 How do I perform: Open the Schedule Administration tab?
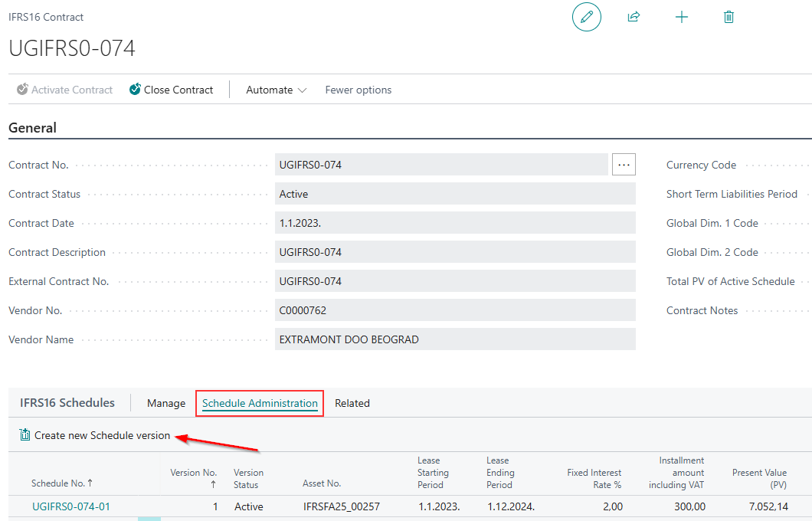click(260, 404)
